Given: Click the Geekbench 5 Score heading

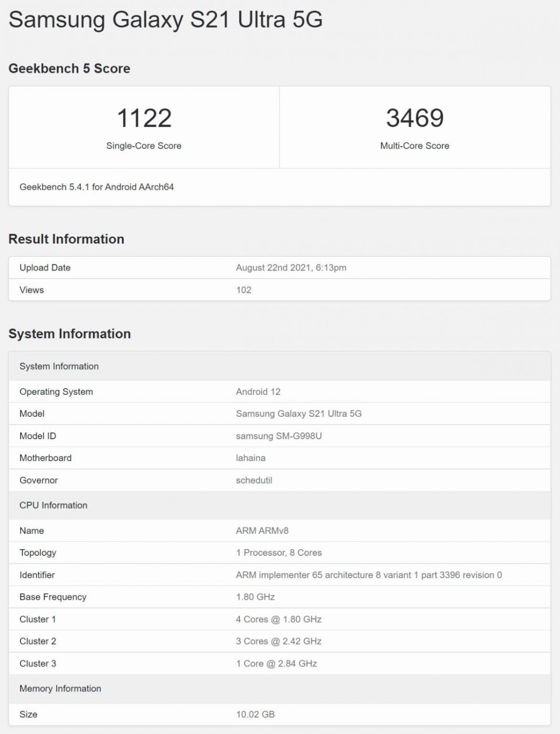Looking at the screenshot, I should point(69,68).
